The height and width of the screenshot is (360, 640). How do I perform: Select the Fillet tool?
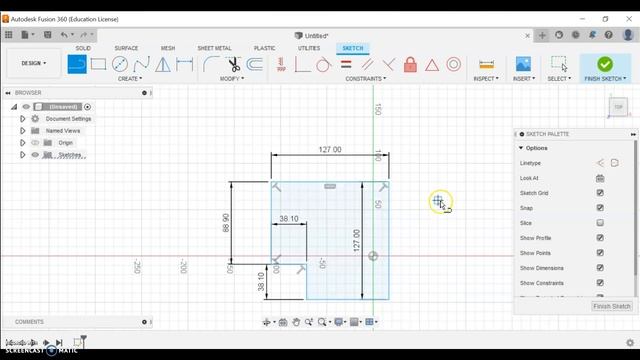point(211,64)
